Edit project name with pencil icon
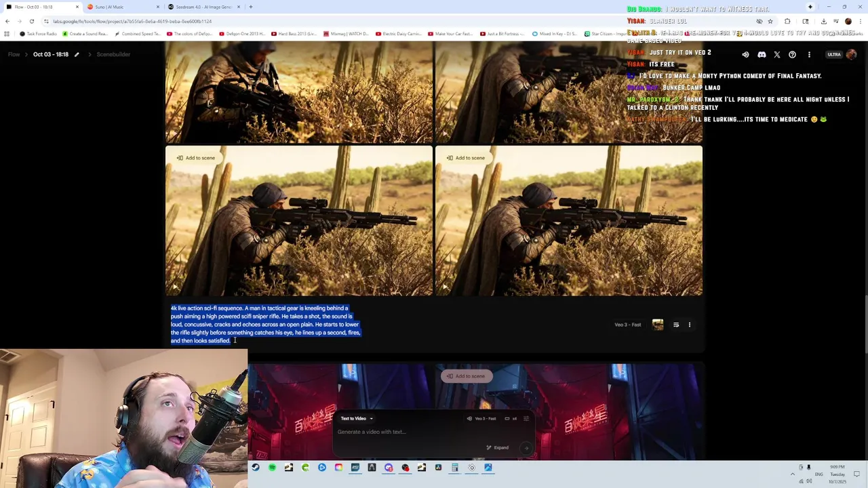The width and height of the screenshot is (868, 488). point(77,54)
